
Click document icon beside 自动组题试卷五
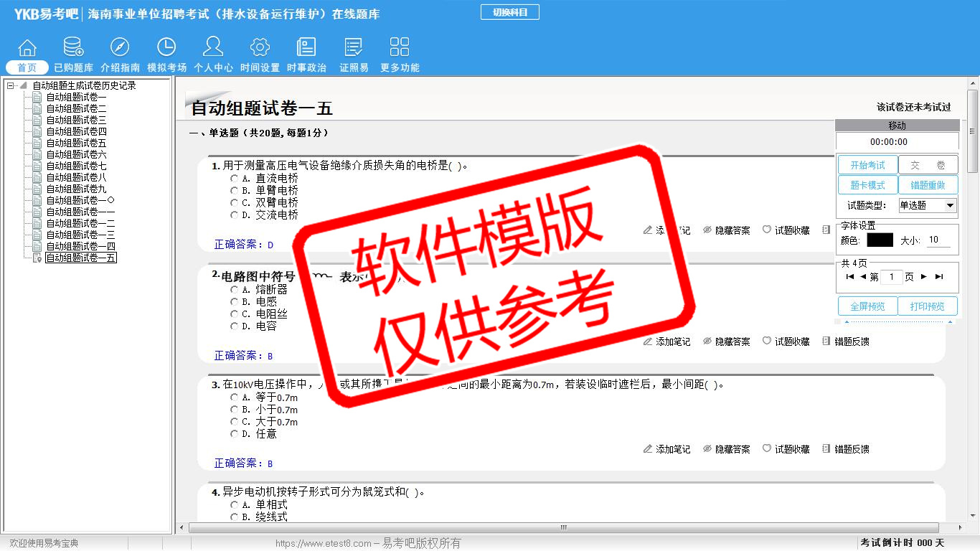(x=37, y=143)
